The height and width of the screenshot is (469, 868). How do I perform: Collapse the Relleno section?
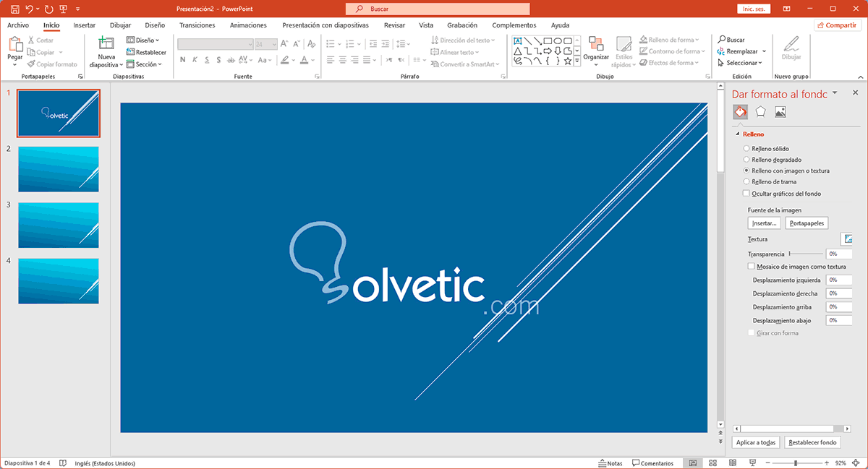738,134
